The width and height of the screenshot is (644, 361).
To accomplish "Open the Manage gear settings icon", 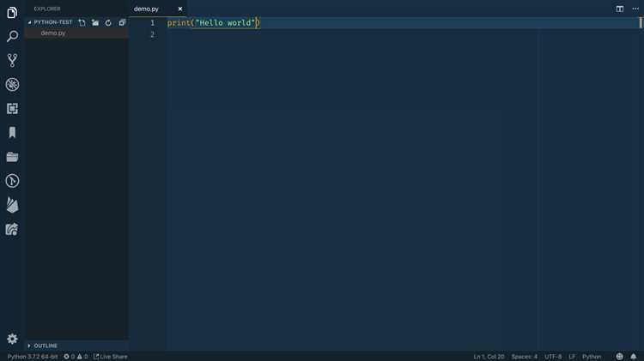I will (x=12, y=339).
